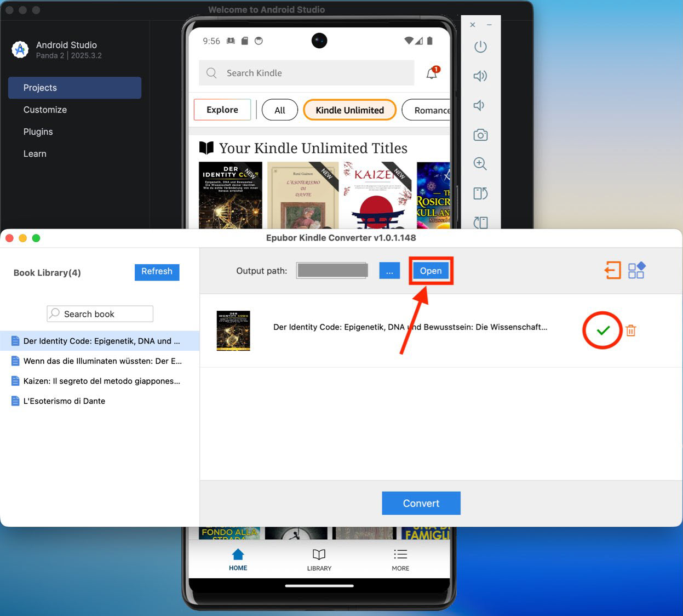The height and width of the screenshot is (616, 683).
Task: Click the orange export icon in Epubor Converter
Action: click(x=613, y=270)
